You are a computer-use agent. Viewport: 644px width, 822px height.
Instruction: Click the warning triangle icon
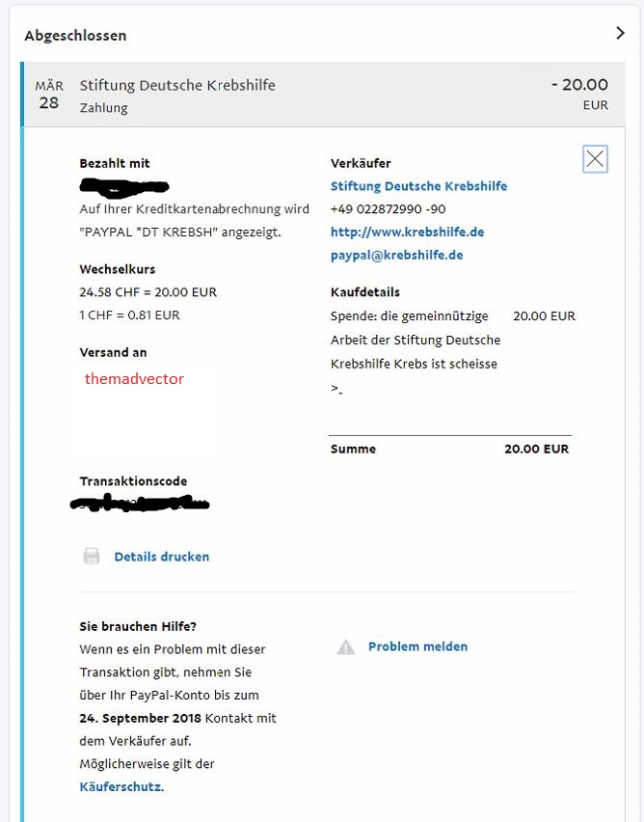[346, 647]
